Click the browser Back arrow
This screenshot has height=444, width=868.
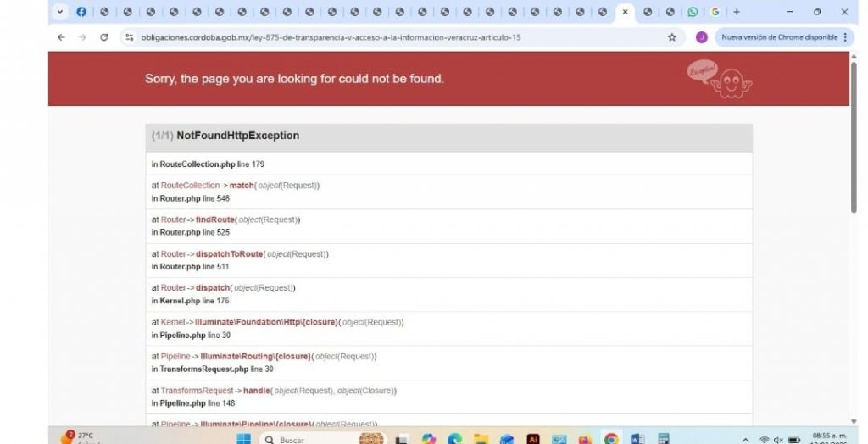[61, 37]
